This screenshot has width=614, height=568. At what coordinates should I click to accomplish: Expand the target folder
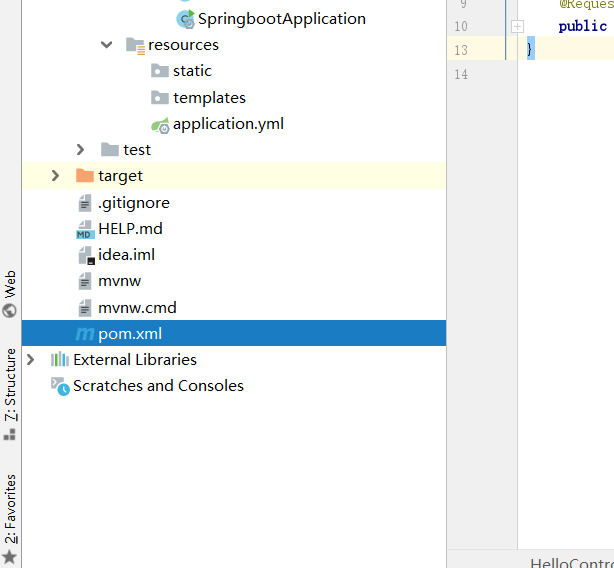pyautogui.click(x=55, y=176)
